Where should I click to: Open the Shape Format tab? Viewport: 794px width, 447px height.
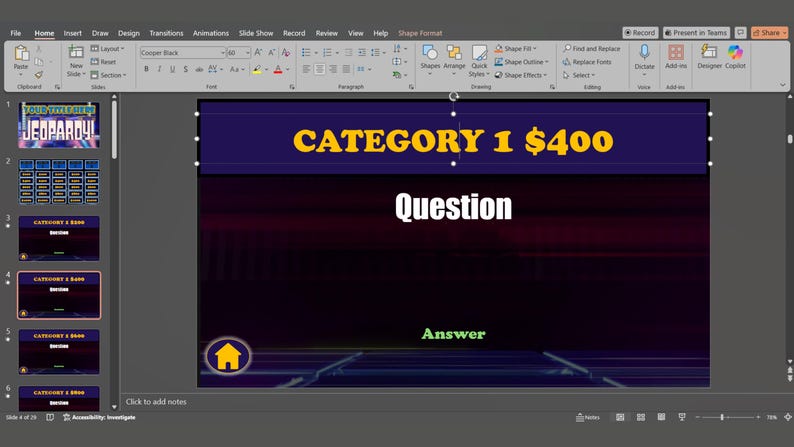[420, 33]
